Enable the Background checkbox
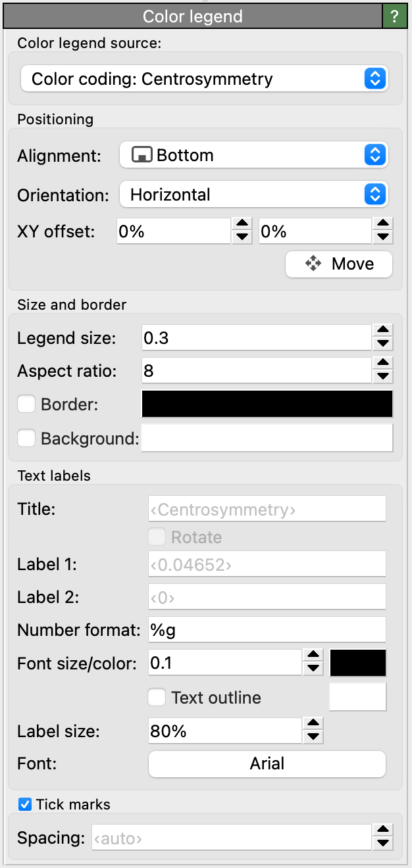412x868 pixels. (26, 438)
